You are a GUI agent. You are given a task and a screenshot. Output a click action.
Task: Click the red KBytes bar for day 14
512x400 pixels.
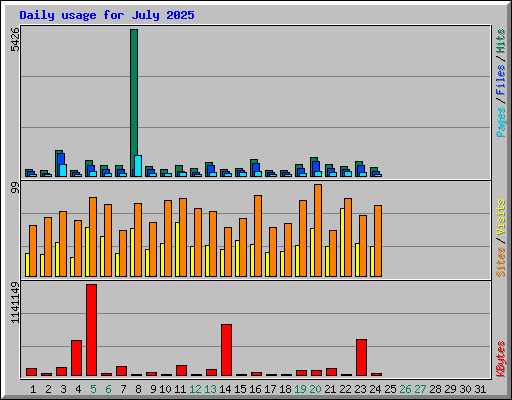coord(226,350)
